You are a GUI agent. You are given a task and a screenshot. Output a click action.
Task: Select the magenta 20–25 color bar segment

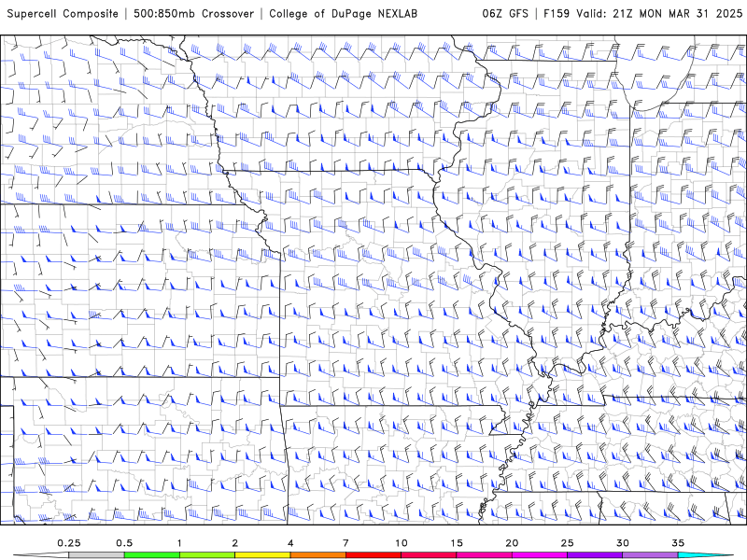540,555
